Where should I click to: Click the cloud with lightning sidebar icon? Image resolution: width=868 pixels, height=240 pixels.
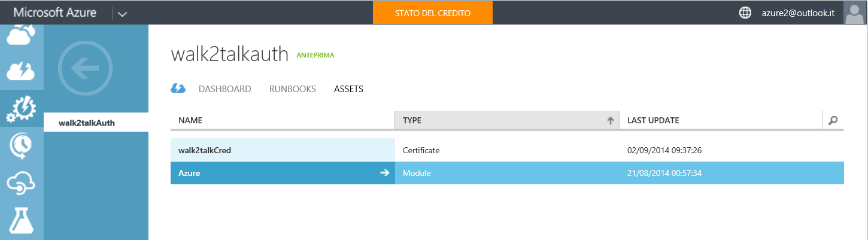(22, 71)
